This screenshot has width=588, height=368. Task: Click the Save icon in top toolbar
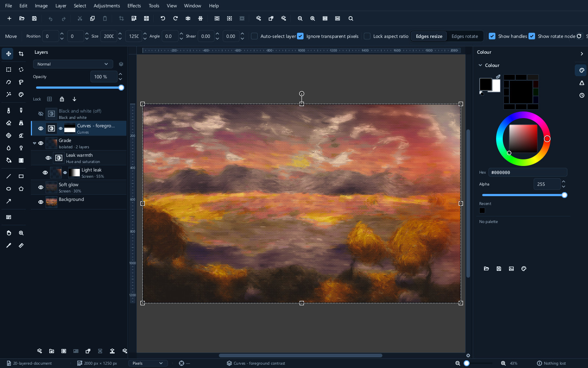34,18
